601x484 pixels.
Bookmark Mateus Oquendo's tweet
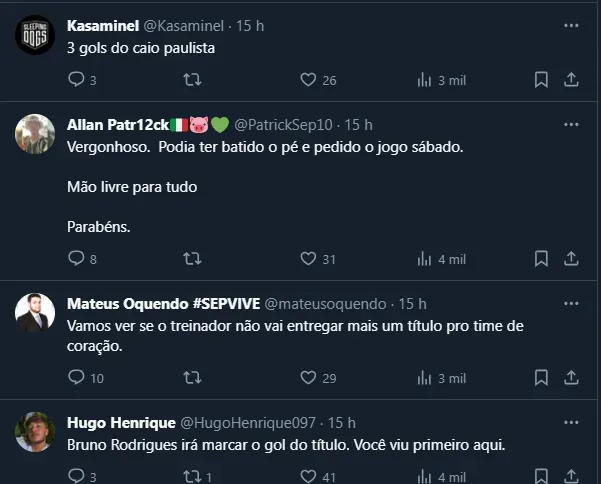pyautogui.click(x=541, y=378)
